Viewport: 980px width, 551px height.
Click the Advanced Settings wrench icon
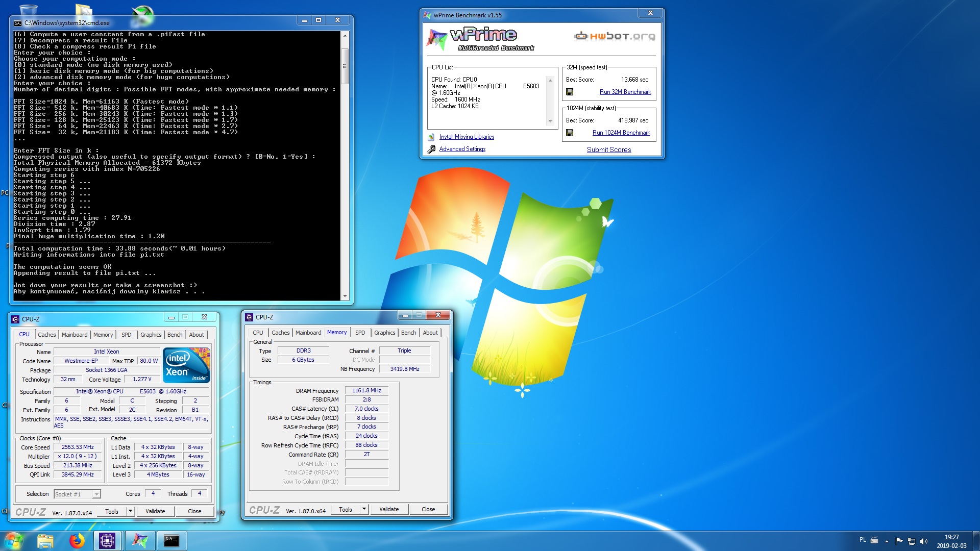(x=431, y=149)
